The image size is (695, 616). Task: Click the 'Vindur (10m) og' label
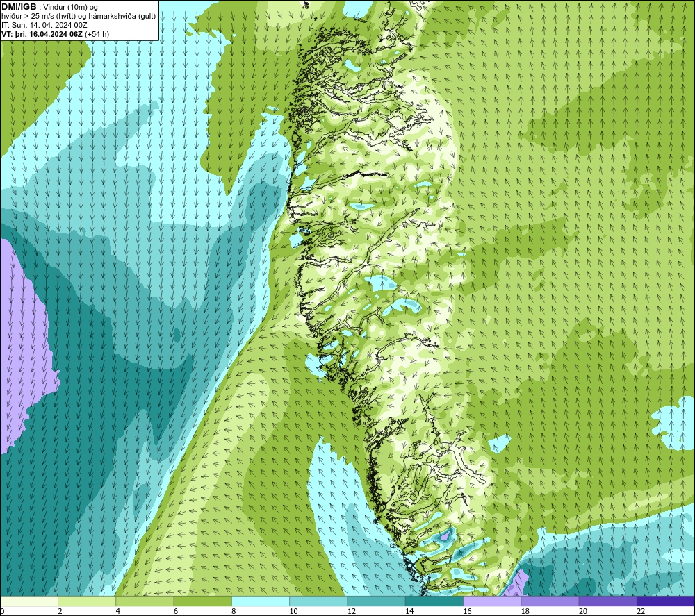pyautogui.click(x=71, y=8)
